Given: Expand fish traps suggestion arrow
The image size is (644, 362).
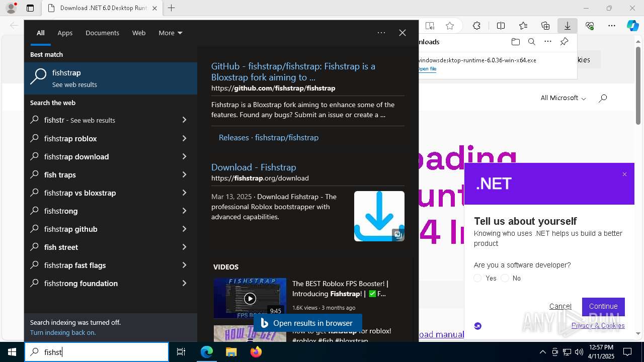Looking at the screenshot, I should coord(184,174).
